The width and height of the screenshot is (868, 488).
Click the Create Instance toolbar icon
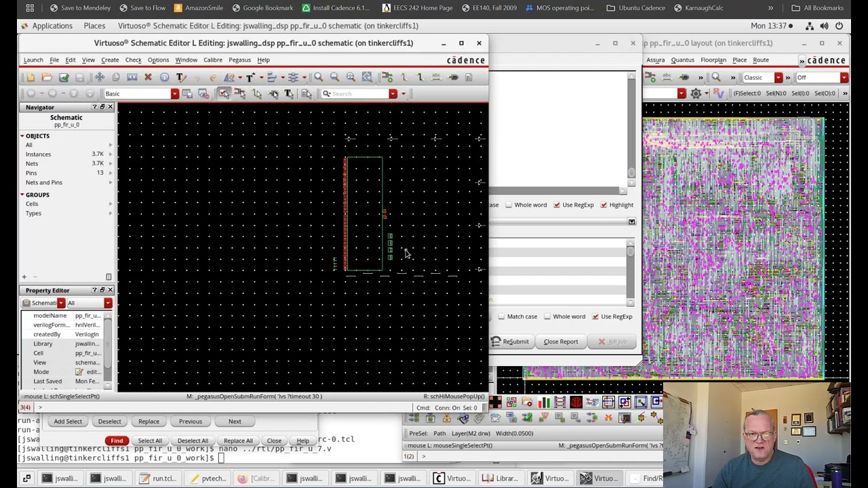[x=387, y=77]
